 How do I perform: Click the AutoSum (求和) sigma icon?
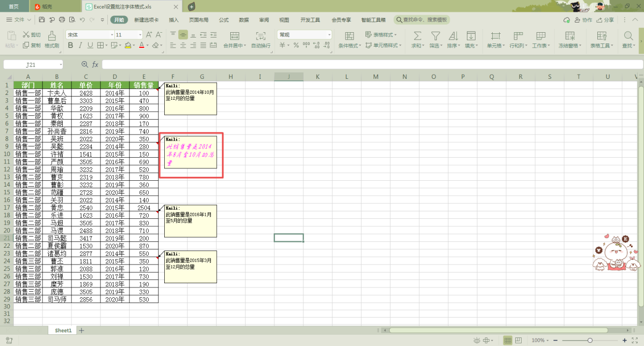pos(417,35)
